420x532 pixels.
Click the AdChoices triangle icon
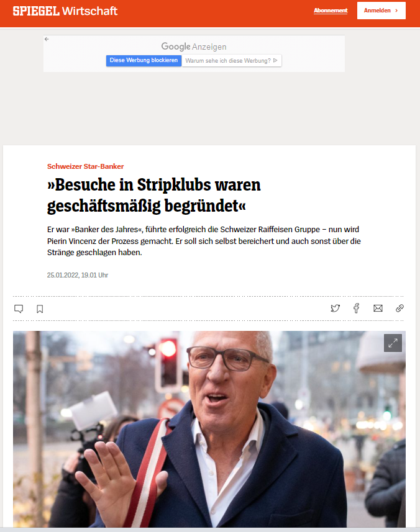275,60
